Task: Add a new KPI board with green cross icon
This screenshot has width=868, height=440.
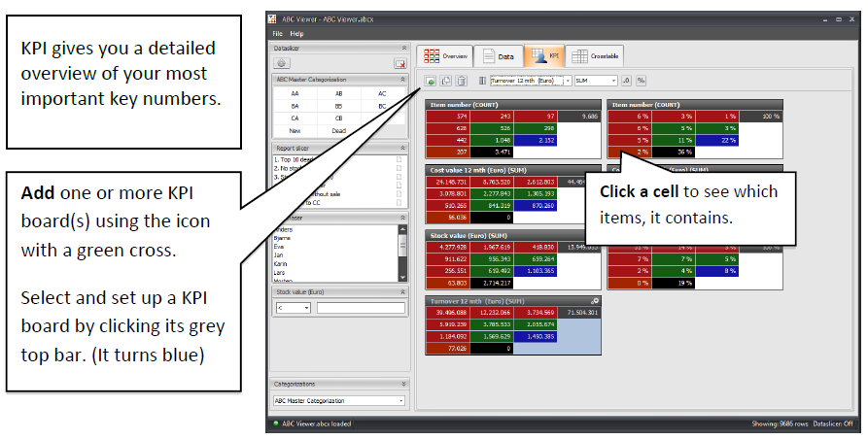Action: click(431, 81)
